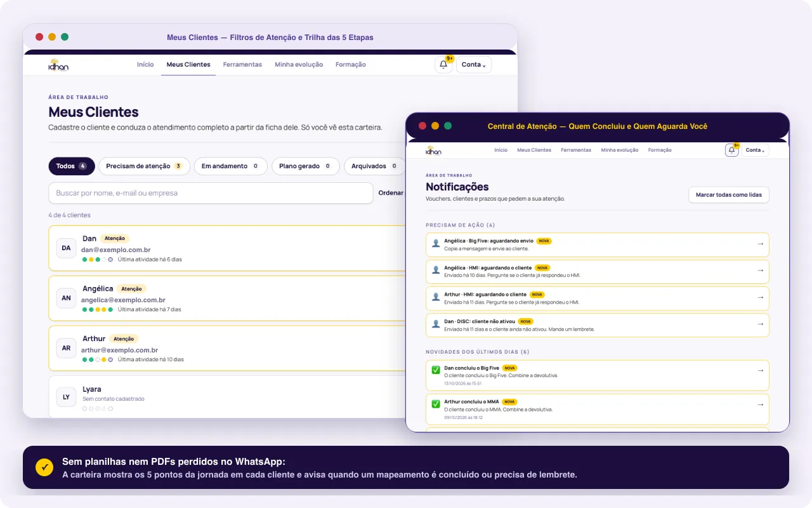Open Formação in Central de Atenção window

[660, 150]
